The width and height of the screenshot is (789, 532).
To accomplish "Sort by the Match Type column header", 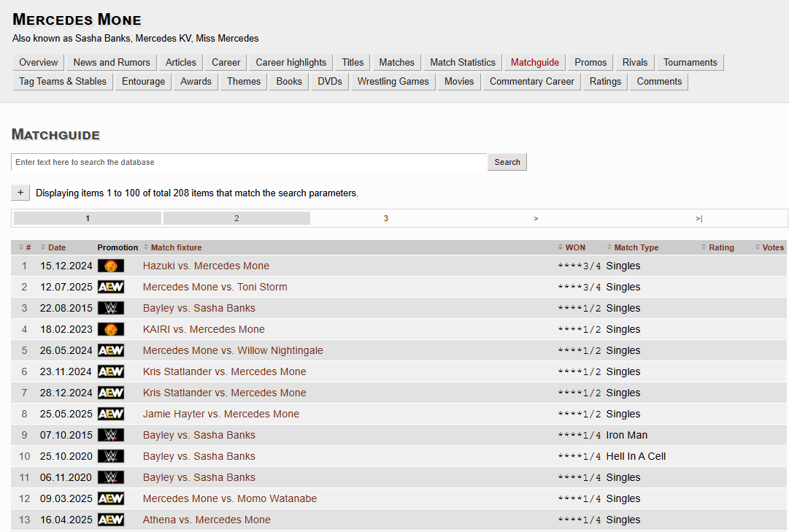I will point(636,247).
